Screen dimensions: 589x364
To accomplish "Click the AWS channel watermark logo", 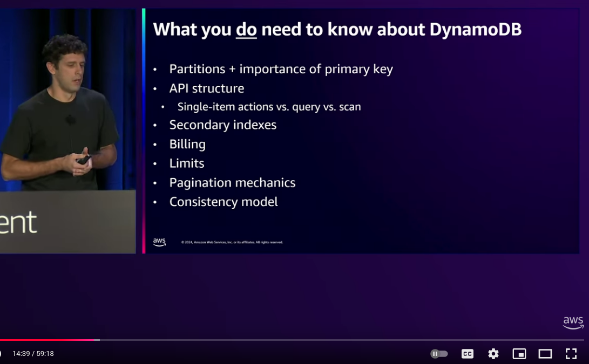I will (x=573, y=322).
